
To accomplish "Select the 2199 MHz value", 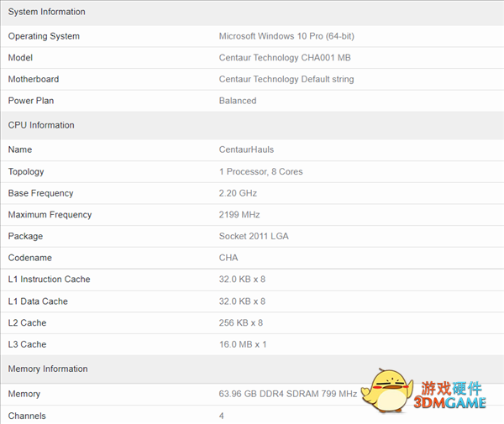I will point(239,215).
